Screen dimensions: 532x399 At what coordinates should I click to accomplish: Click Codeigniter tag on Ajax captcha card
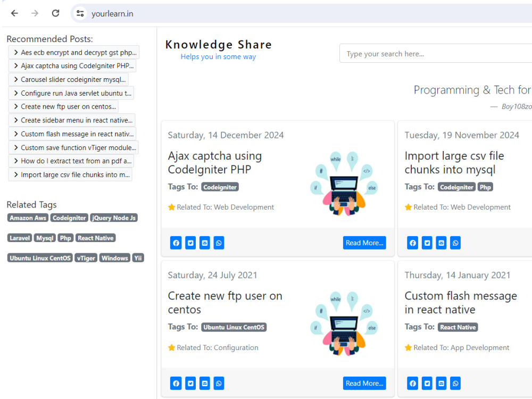[x=220, y=187]
